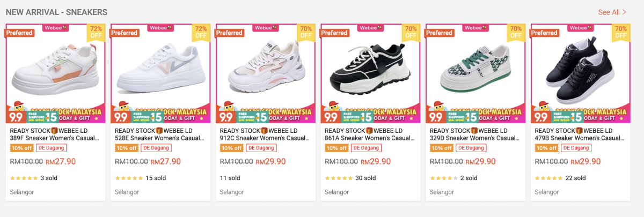Click the 861A Sneaker Women's Casual title
The image size is (644, 217).
[x=370, y=134]
